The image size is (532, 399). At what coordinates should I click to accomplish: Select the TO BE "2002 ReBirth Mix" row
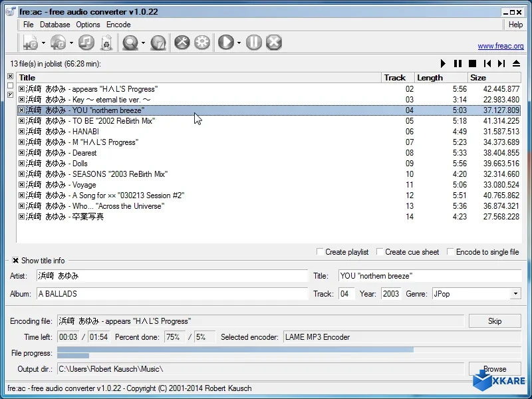click(x=269, y=121)
